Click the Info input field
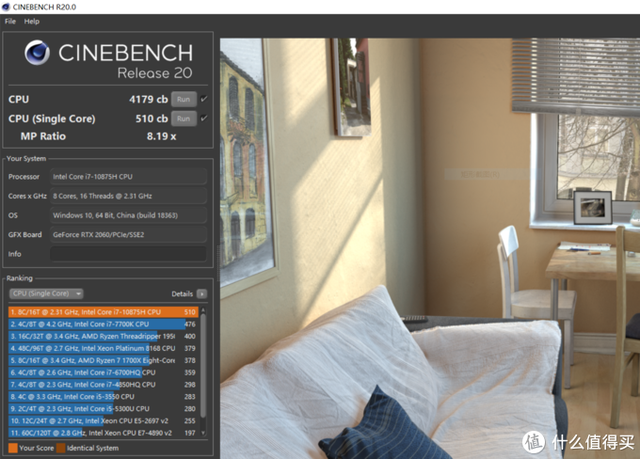This screenshot has width=640, height=459. tap(128, 254)
